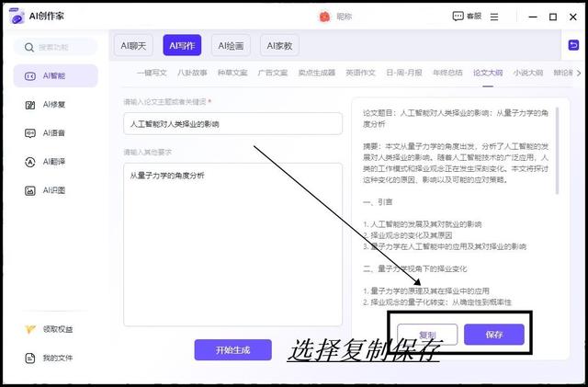
Task: Click the 搜索功能 search field
Action: point(56,47)
